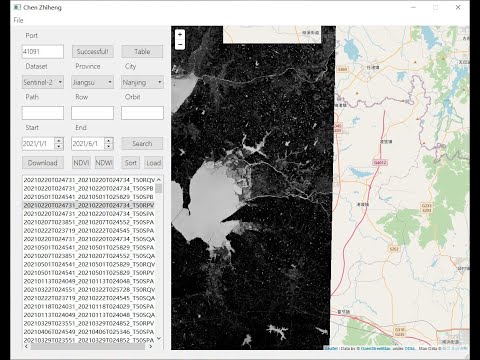Select row 20210207T023851 ending T50SPA

pyautogui.click(x=89, y=222)
